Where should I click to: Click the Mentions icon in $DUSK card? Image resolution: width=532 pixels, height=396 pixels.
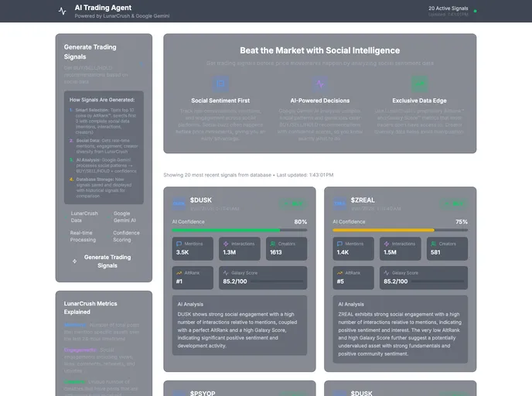click(x=179, y=244)
